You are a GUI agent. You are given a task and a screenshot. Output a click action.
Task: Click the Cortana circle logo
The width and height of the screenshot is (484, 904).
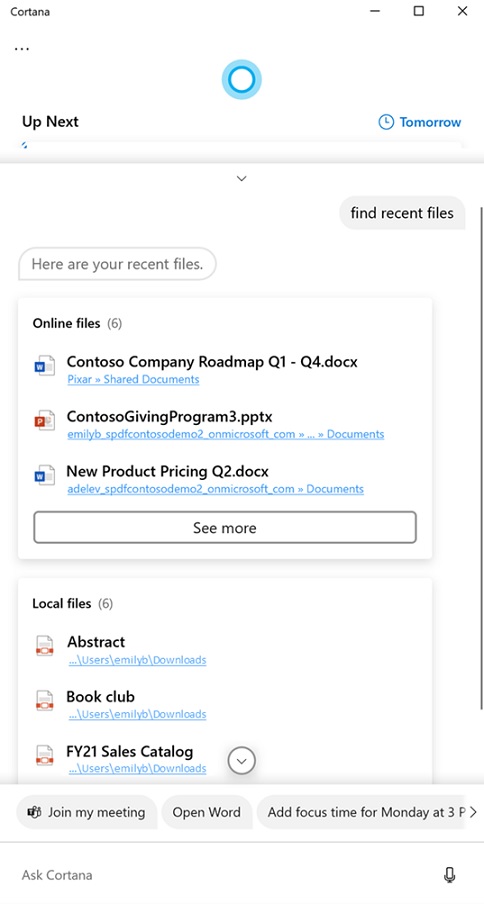(241, 80)
